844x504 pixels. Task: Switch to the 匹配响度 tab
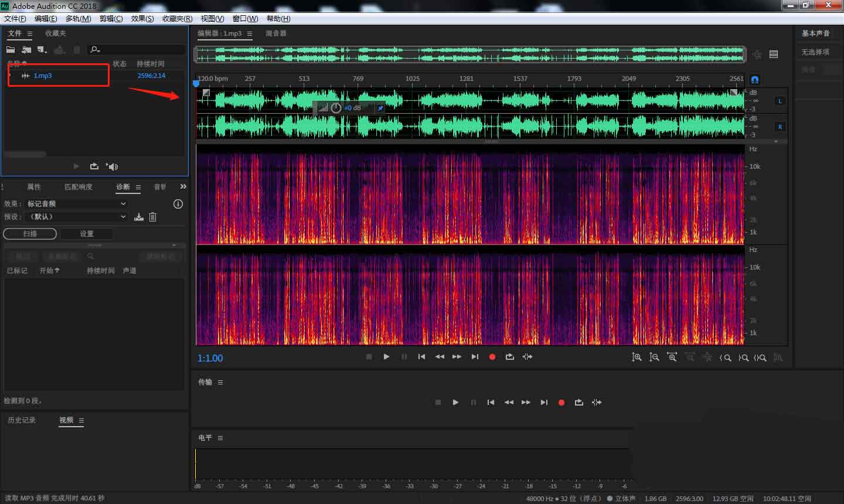coord(79,187)
